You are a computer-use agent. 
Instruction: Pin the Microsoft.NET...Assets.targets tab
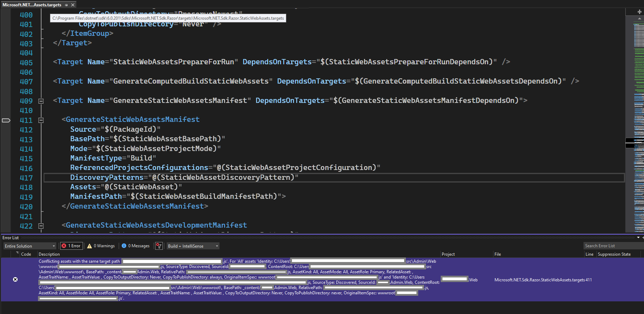coord(66,5)
